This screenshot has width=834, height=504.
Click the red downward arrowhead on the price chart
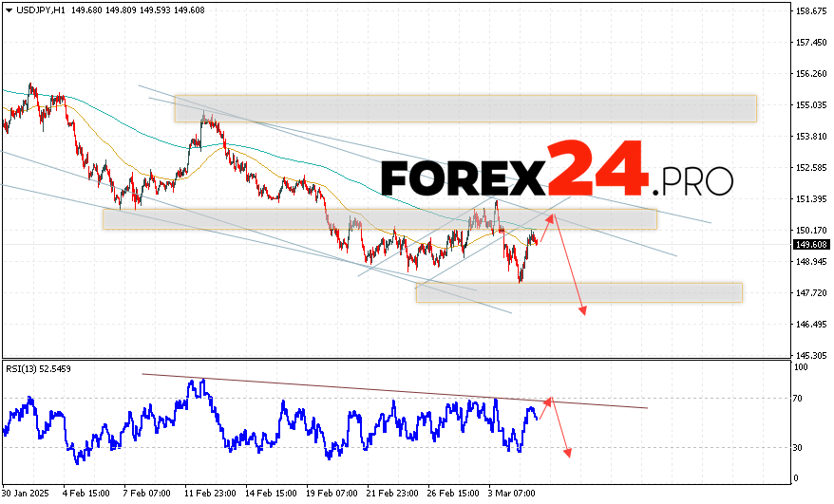(582, 311)
